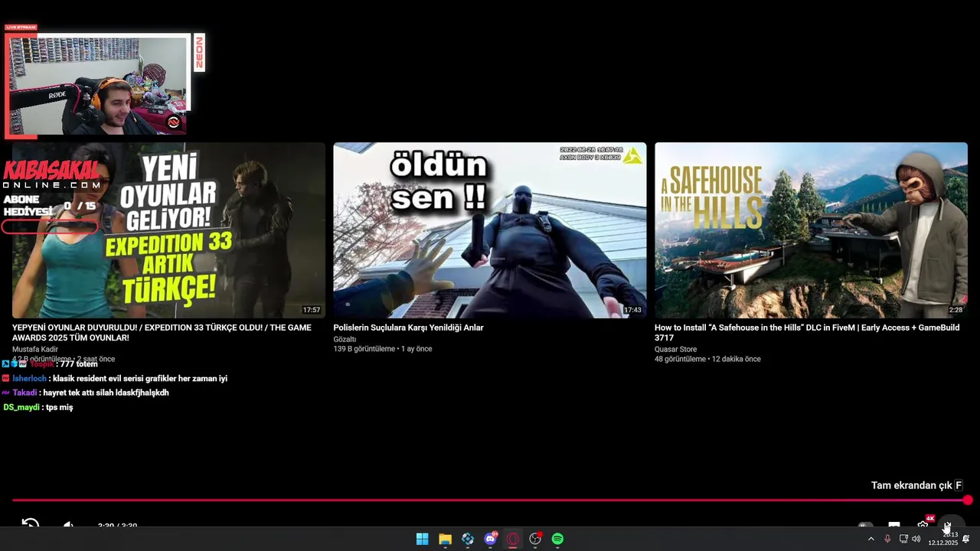Open title 'How to Install A Safehouse in the Hills'
The height and width of the screenshot is (551, 980).
[807, 332]
